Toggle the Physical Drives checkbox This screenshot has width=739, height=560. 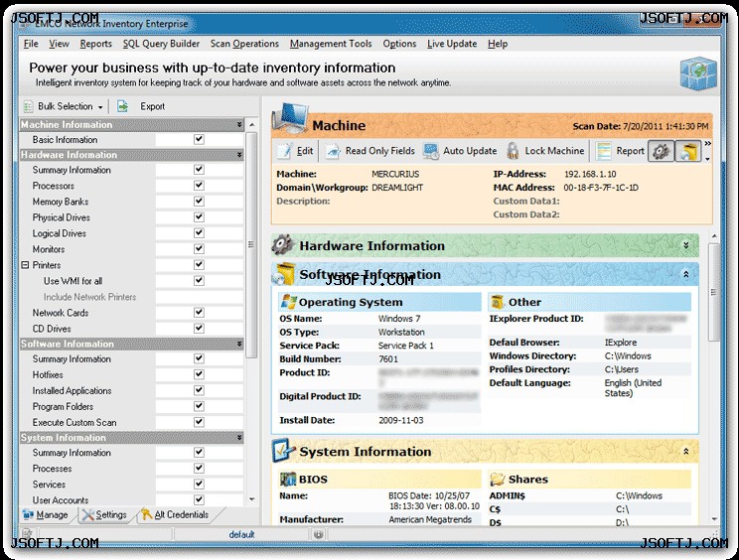pyautogui.click(x=199, y=217)
